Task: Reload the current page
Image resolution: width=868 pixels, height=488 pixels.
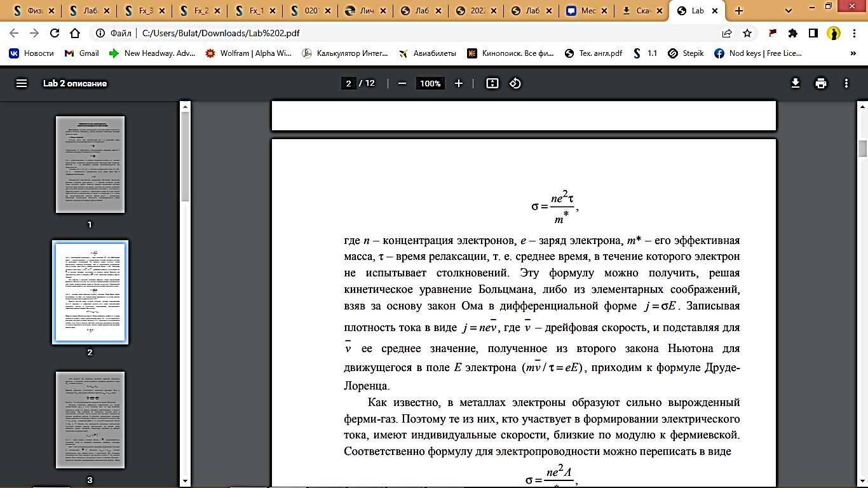Action: point(55,33)
